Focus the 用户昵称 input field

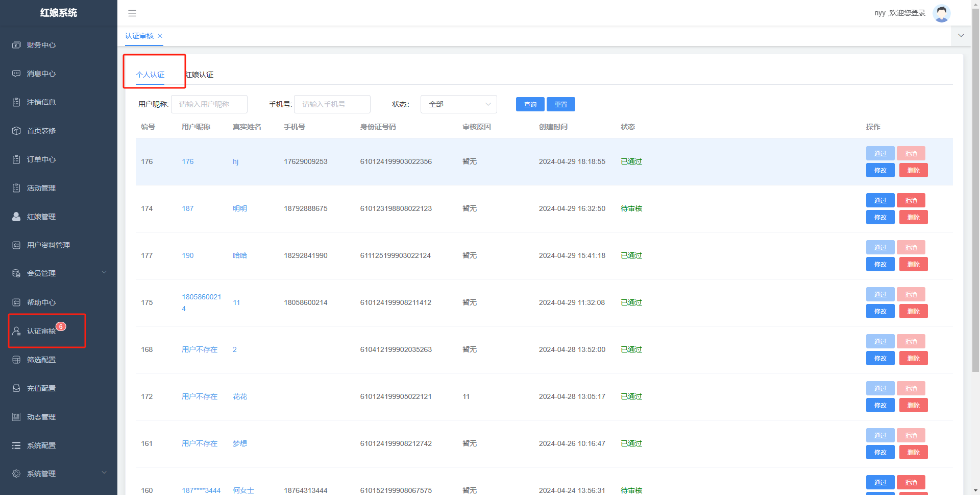tap(209, 104)
